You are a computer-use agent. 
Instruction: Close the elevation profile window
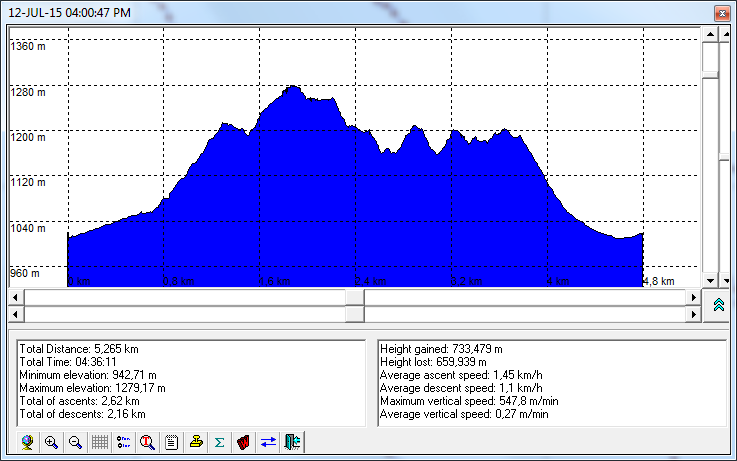719,13
